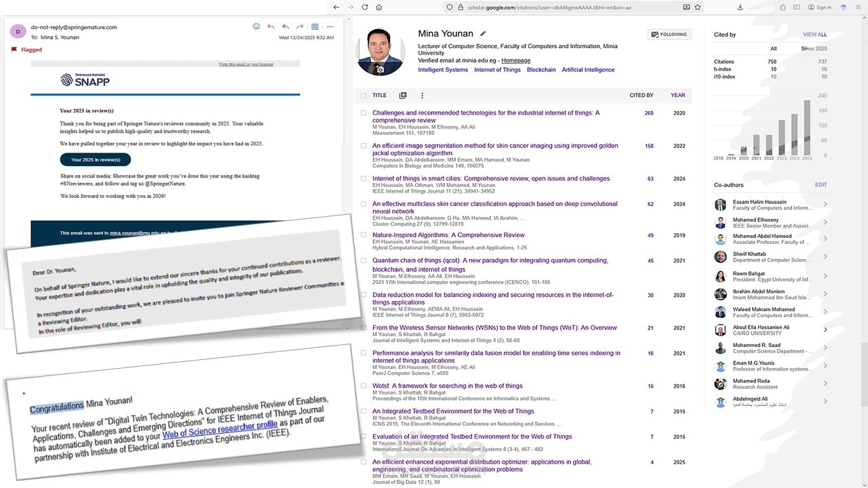Open the email's more actions ellipsis
Screen dimensions: 868x488
[x=330, y=26]
